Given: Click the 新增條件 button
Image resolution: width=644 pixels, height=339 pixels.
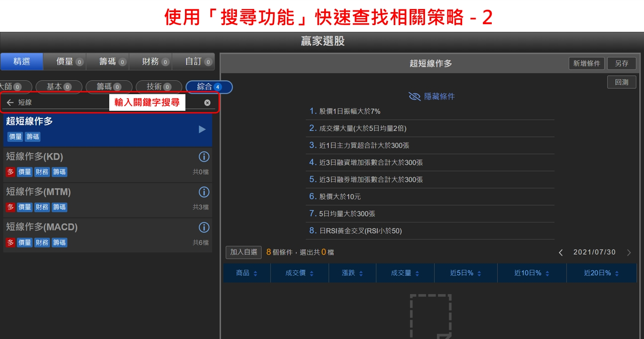Looking at the screenshot, I should pyautogui.click(x=587, y=63).
